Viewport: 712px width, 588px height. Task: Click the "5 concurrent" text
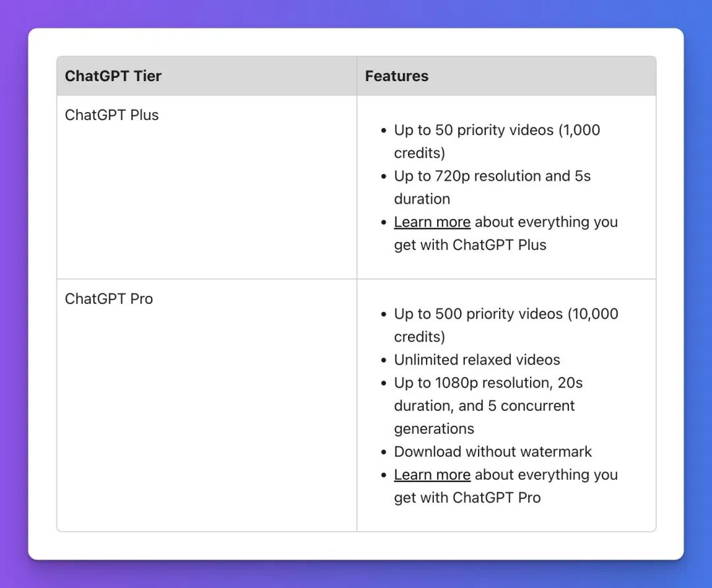531,406
